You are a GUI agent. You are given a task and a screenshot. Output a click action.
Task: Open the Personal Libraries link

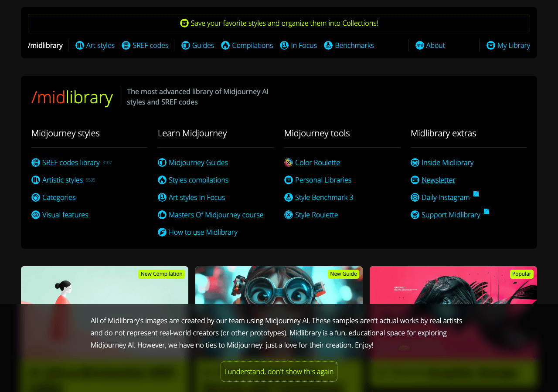(318, 180)
